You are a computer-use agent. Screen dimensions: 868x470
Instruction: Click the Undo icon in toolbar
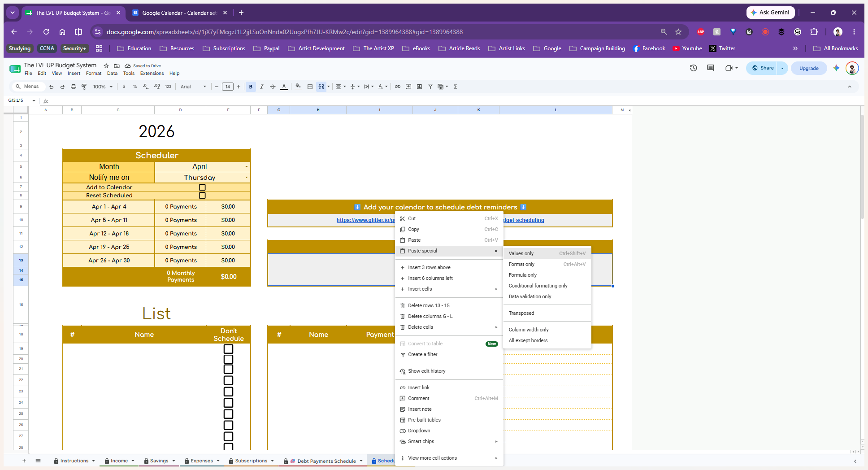point(52,87)
